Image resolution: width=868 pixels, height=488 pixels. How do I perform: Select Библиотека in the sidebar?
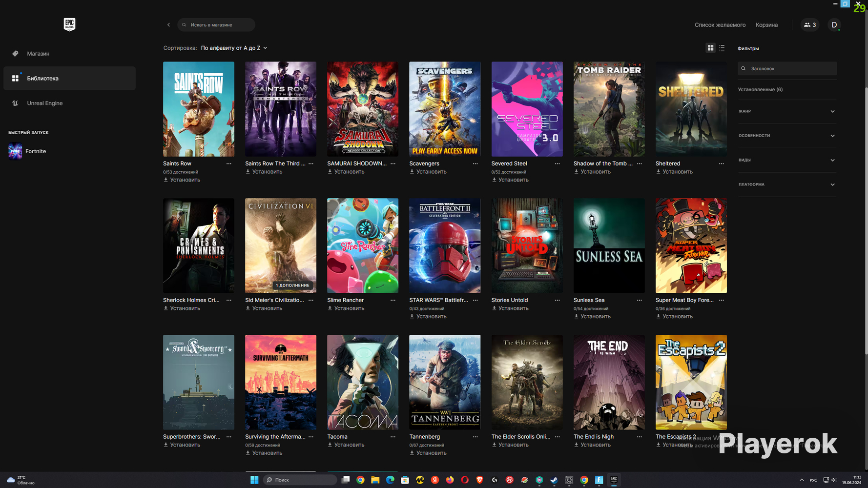[x=69, y=78]
